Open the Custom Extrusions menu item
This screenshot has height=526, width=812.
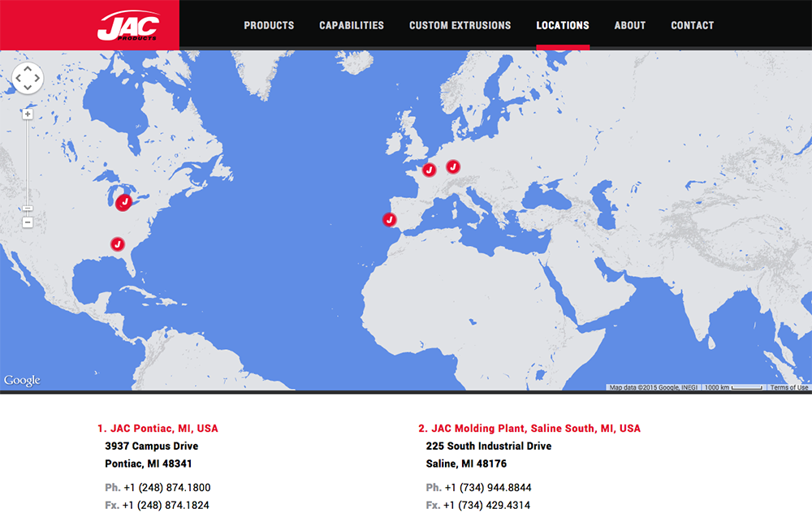[x=460, y=25]
